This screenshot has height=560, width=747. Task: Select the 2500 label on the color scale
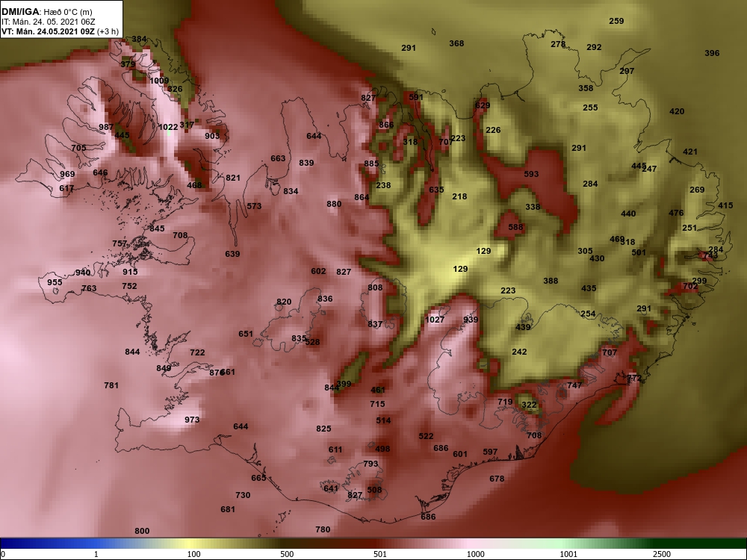coord(662,554)
